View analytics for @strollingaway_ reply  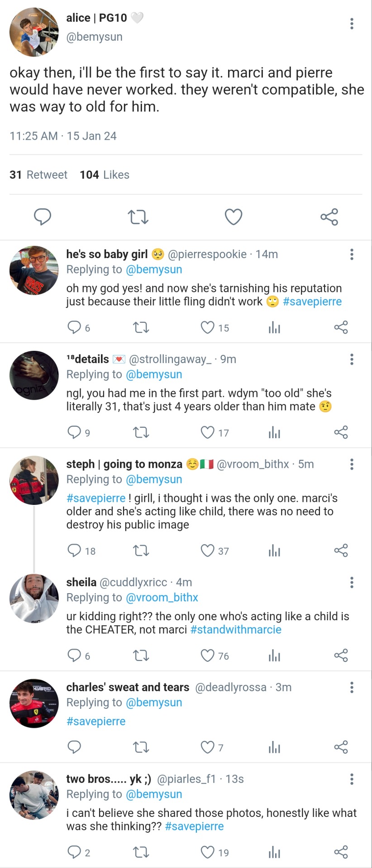274,433
